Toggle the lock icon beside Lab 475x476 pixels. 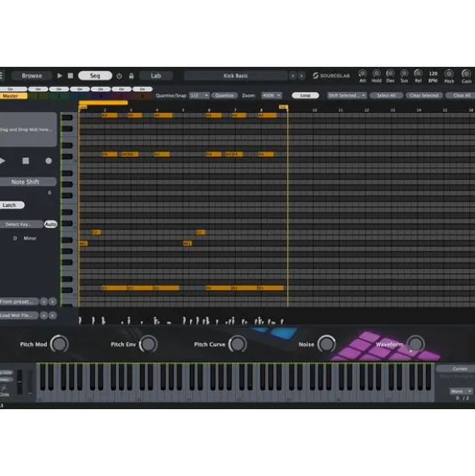coord(131,76)
